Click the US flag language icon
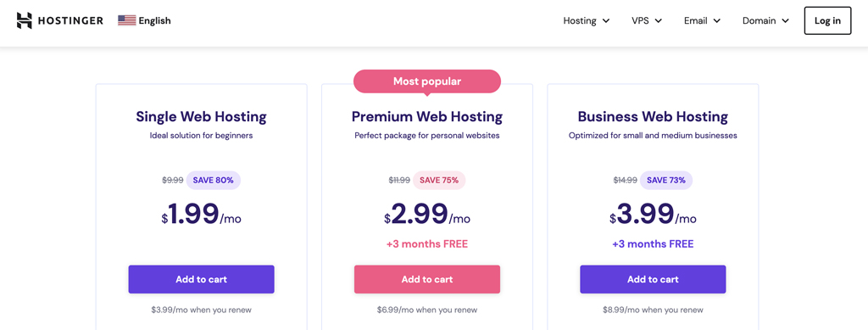 (x=127, y=21)
